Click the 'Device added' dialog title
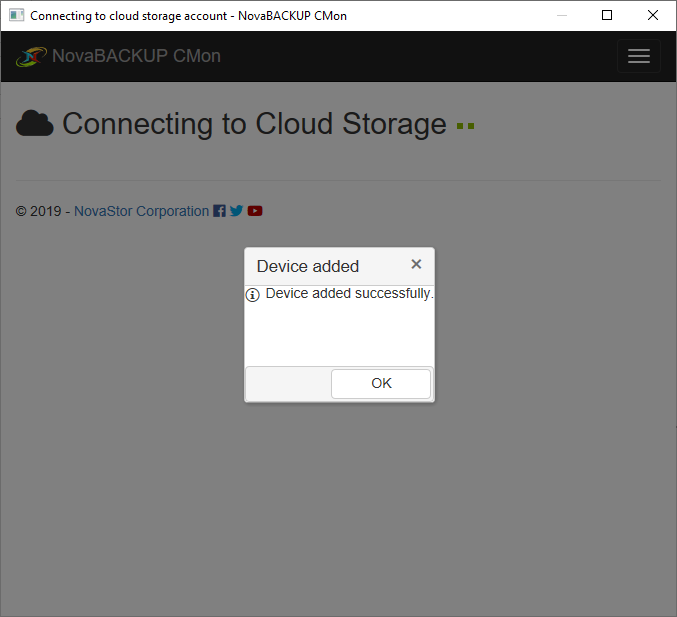Screen dimensions: 677x617 [x=308, y=266]
